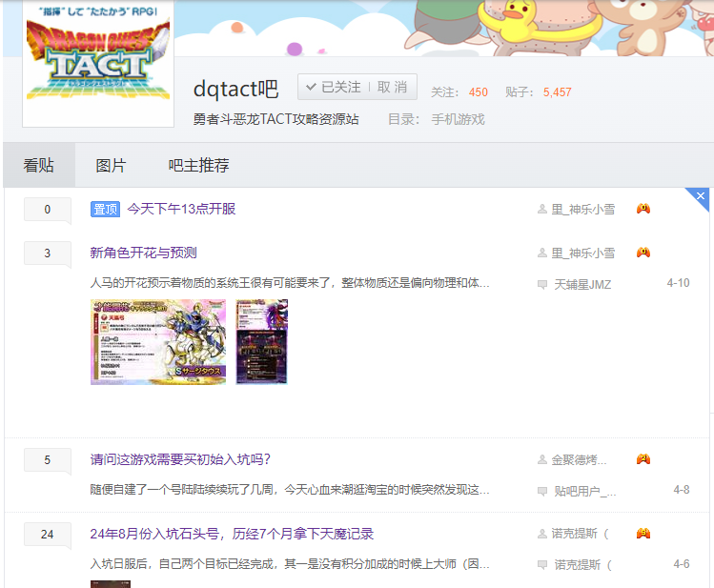Click user icon before 金聚德烤...
714x588 pixels.
point(542,460)
